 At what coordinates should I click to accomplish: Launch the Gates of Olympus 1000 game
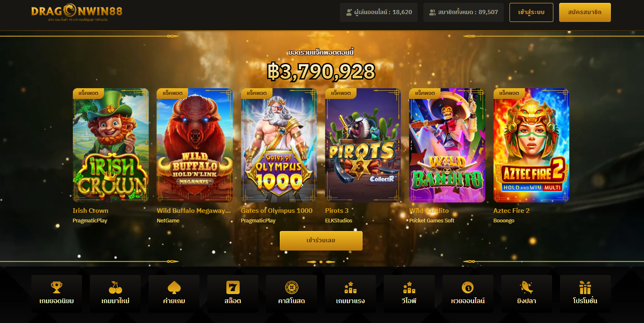point(279,145)
